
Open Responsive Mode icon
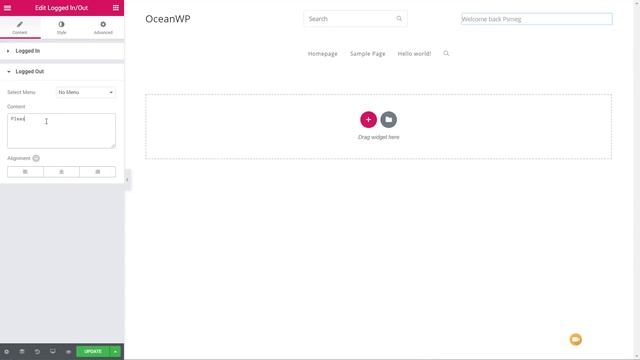pos(53,351)
